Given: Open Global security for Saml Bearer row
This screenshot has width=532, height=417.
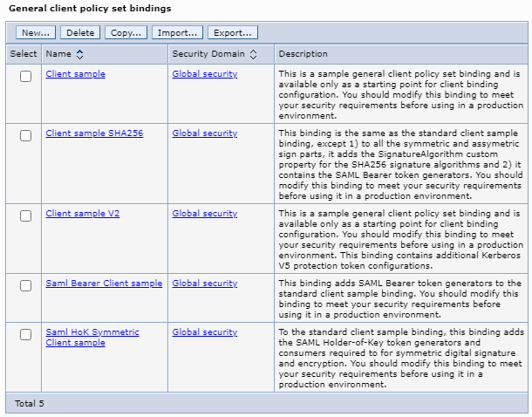Looking at the screenshot, I should [x=205, y=284].
